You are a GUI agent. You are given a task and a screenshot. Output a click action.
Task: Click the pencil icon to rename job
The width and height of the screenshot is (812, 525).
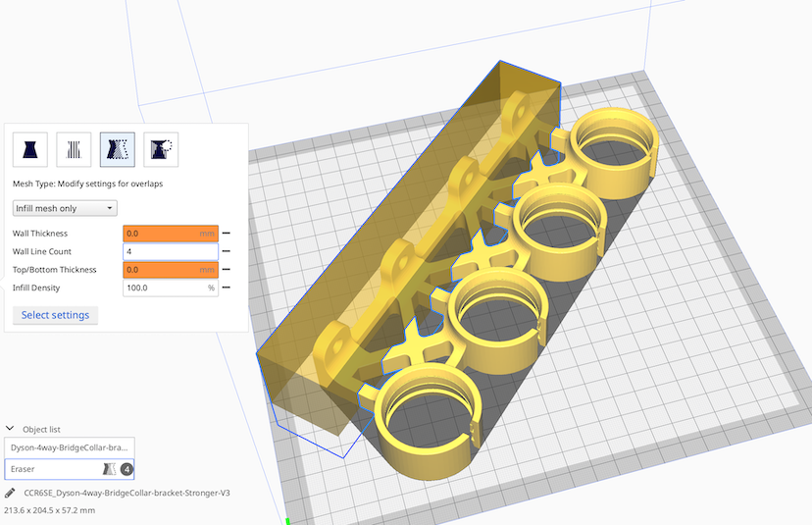(x=10, y=493)
